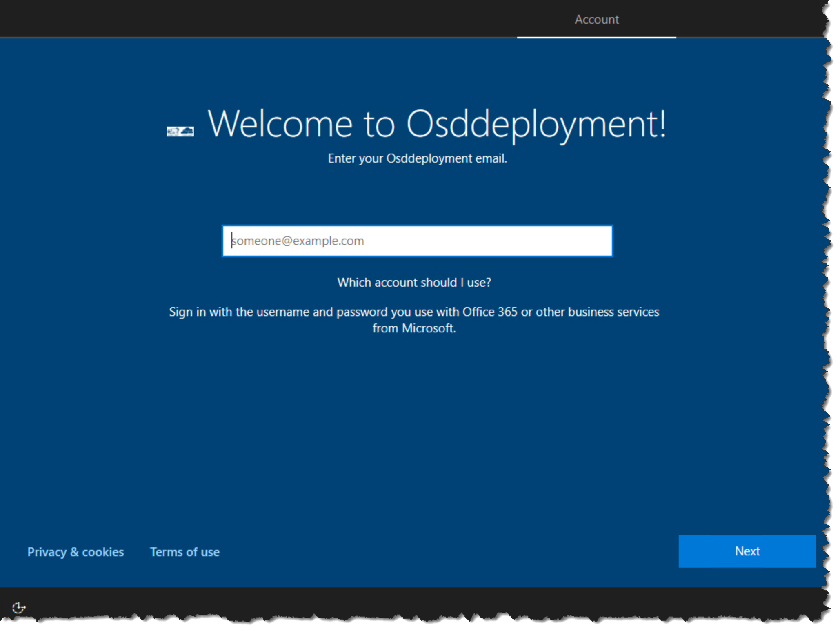Click 'Which account should I use?' text

pos(414,283)
